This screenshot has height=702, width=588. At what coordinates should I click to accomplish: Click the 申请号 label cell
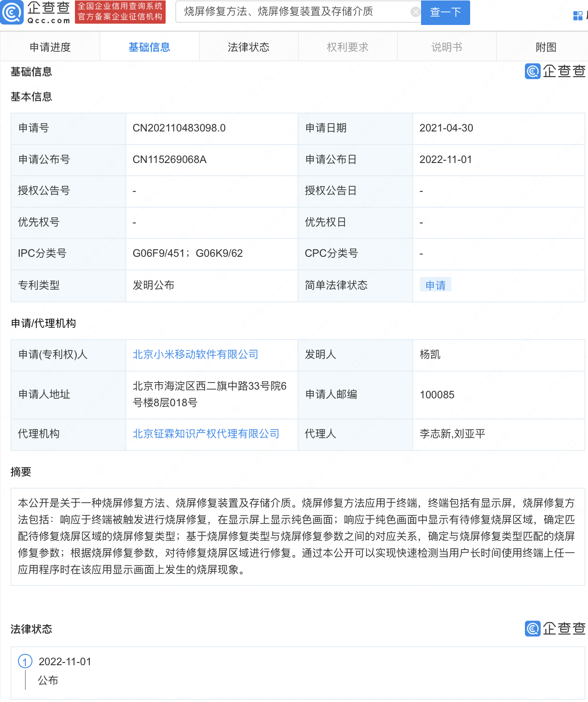68,128
